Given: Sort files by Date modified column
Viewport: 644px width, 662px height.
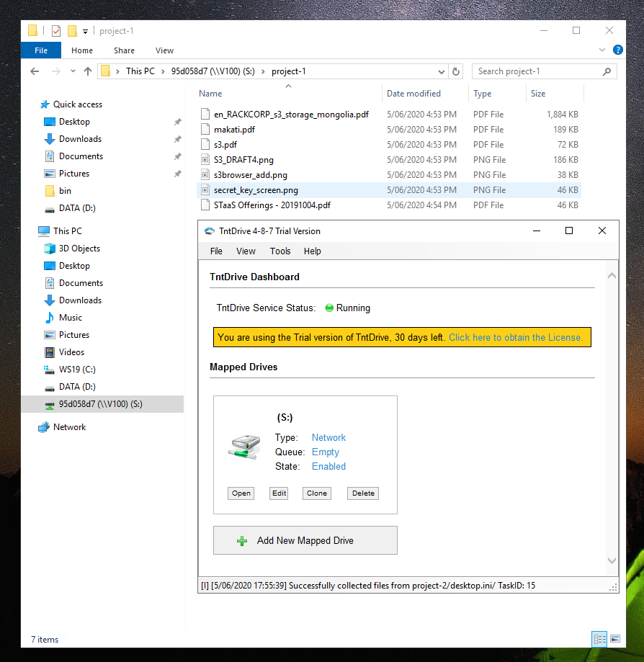Looking at the screenshot, I should 425,94.
